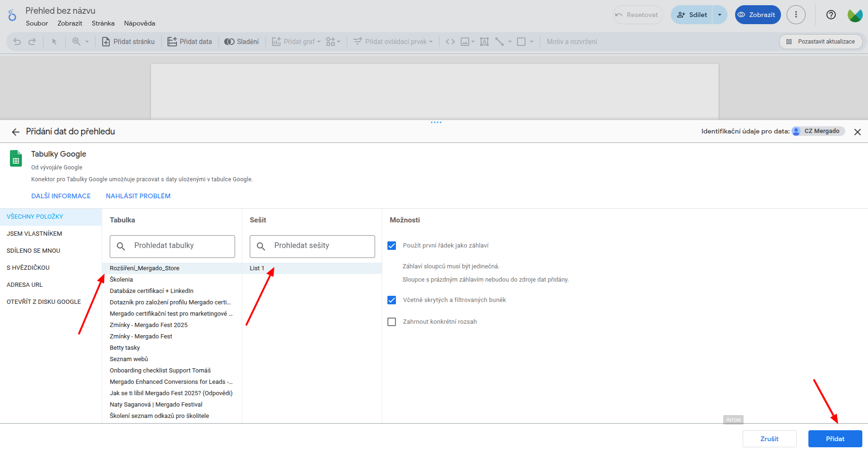Image resolution: width=868 pixels, height=452 pixels.
Task: Select OTEVŘÍT Z DISKU GOOGLE tab
Action: [x=51, y=302]
